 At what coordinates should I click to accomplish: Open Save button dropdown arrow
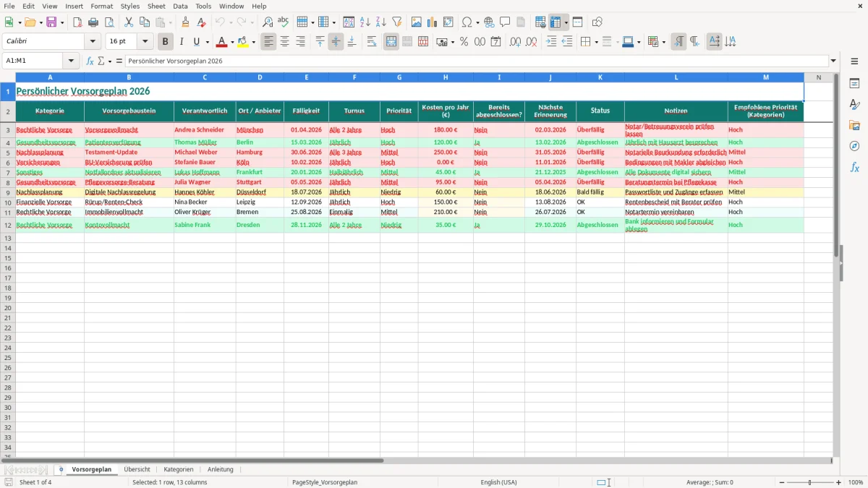tap(62, 22)
